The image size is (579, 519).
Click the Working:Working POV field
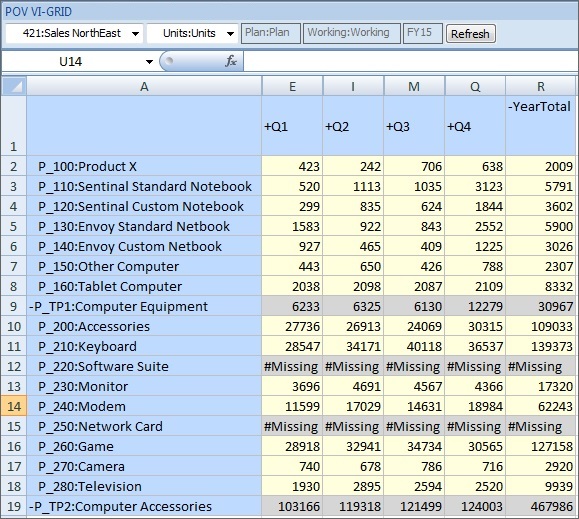click(x=352, y=33)
